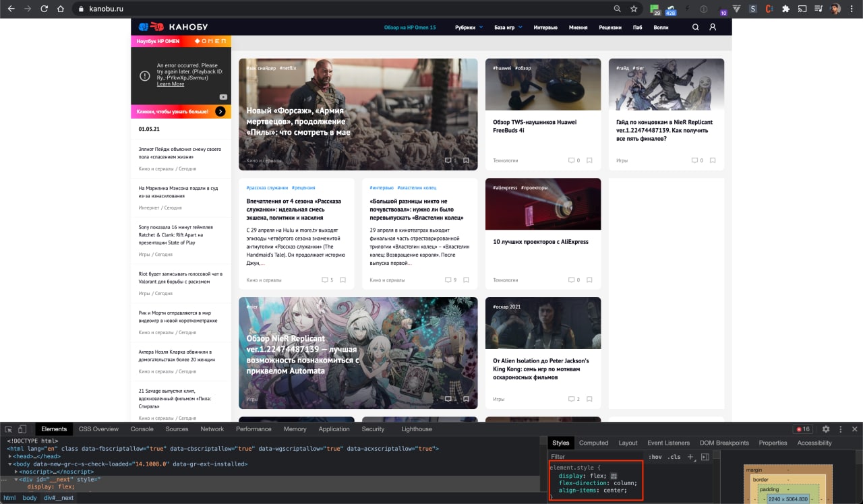The width and height of the screenshot is (863, 504).
Task: Open the Accessibility pane
Action: 814,443
